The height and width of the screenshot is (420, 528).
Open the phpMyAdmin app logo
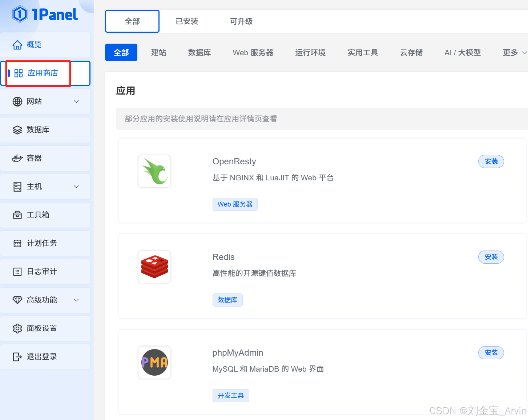[154, 363]
